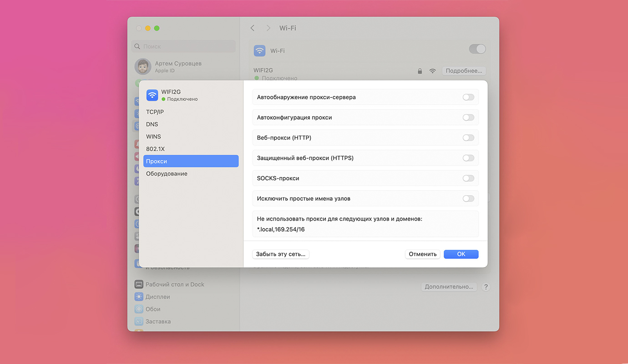This screenshot has height=364, width=628.
Task: Open the Оборудование section
Action: coord(191,174)
